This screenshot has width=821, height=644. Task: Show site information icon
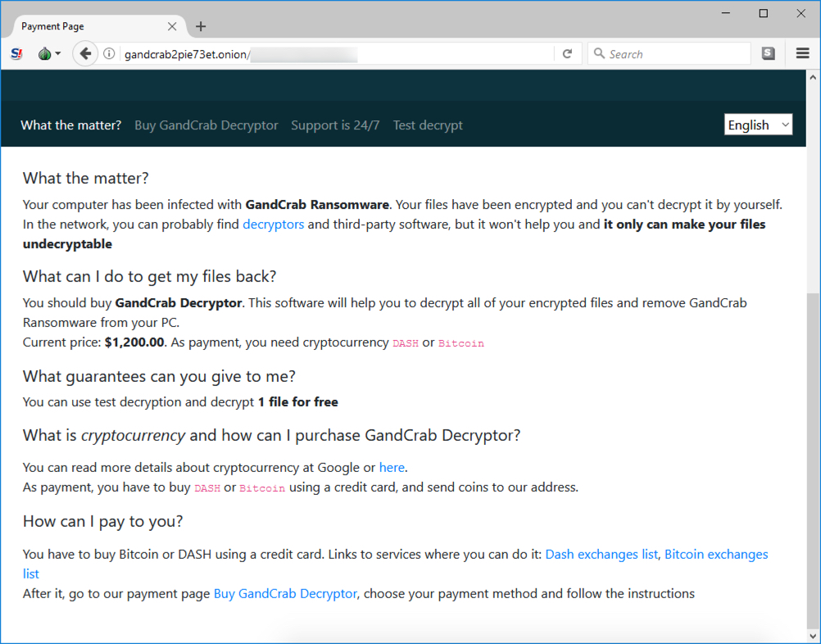click(109, 53)
